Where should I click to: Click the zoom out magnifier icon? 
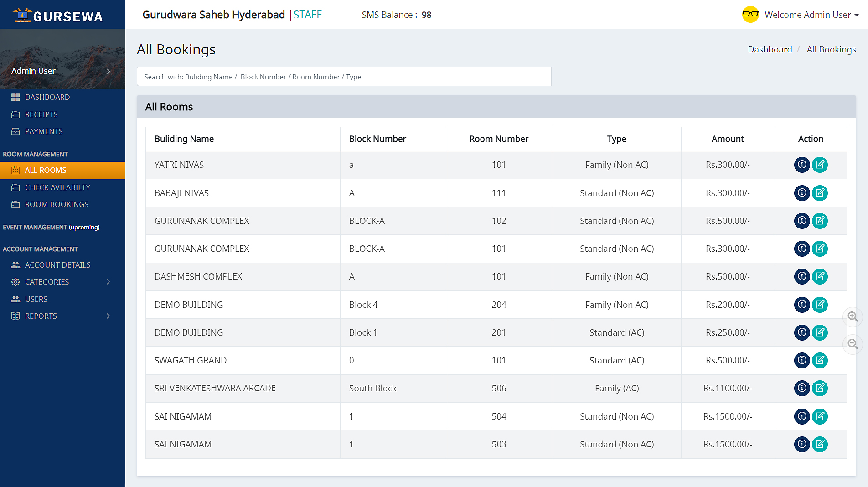(x=852, y=344)
